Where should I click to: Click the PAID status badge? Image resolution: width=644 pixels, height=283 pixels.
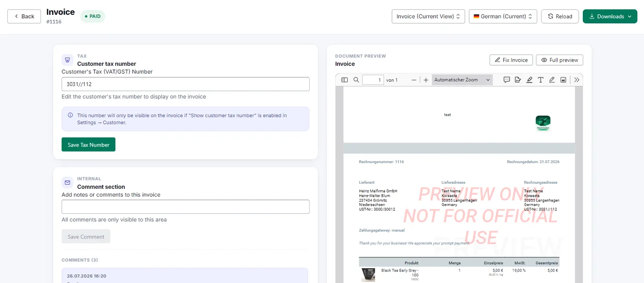coord(93,16)
